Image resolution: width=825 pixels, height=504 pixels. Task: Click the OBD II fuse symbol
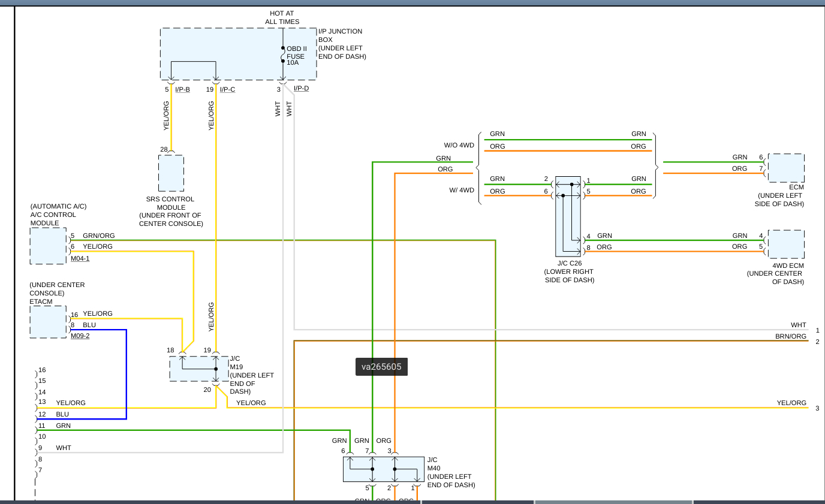[x=283, y=55]
